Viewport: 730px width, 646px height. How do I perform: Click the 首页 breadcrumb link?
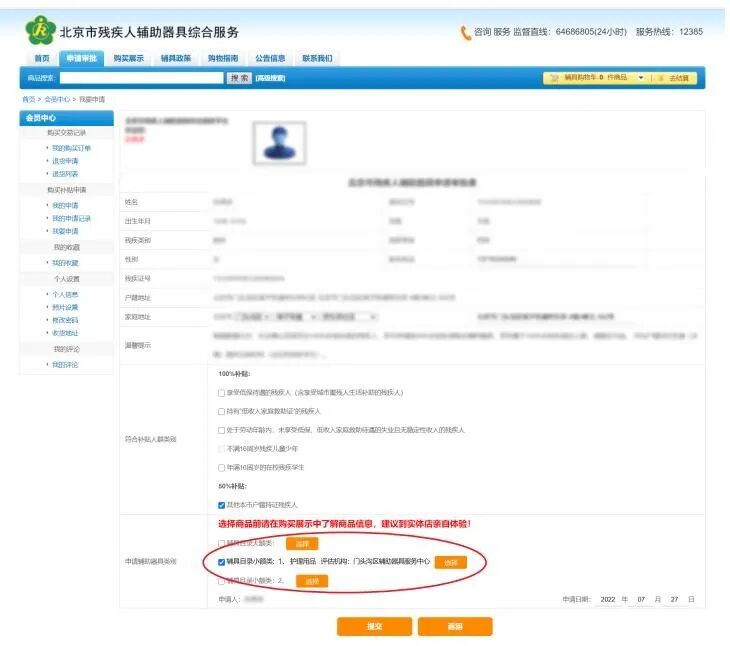point(28,99)
